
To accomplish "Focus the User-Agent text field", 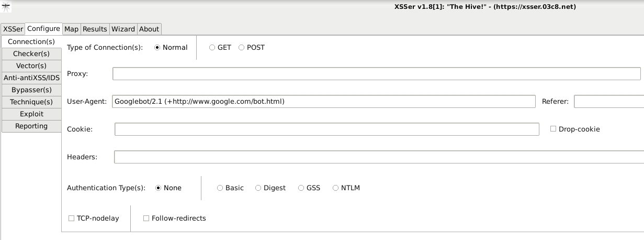I will 324,101.
